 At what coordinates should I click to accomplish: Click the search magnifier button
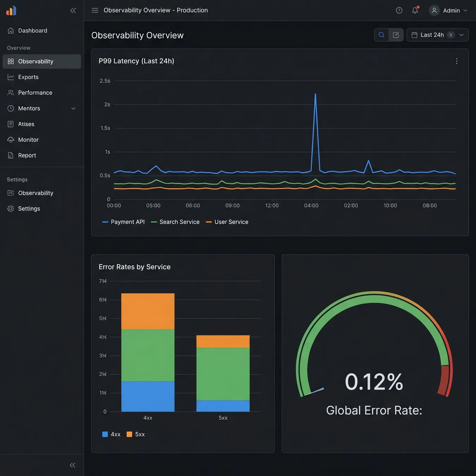tap(382, 35)
